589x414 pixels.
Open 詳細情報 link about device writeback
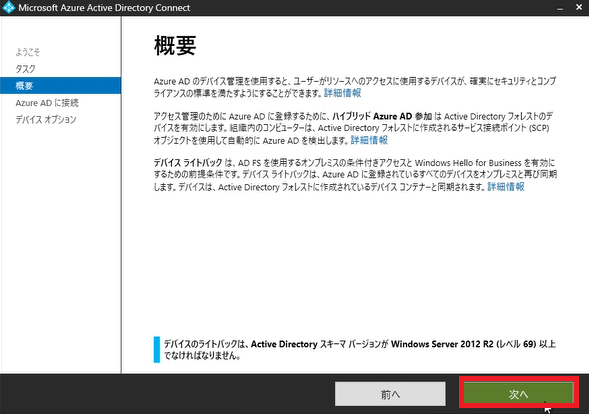[x=506, y=187]
